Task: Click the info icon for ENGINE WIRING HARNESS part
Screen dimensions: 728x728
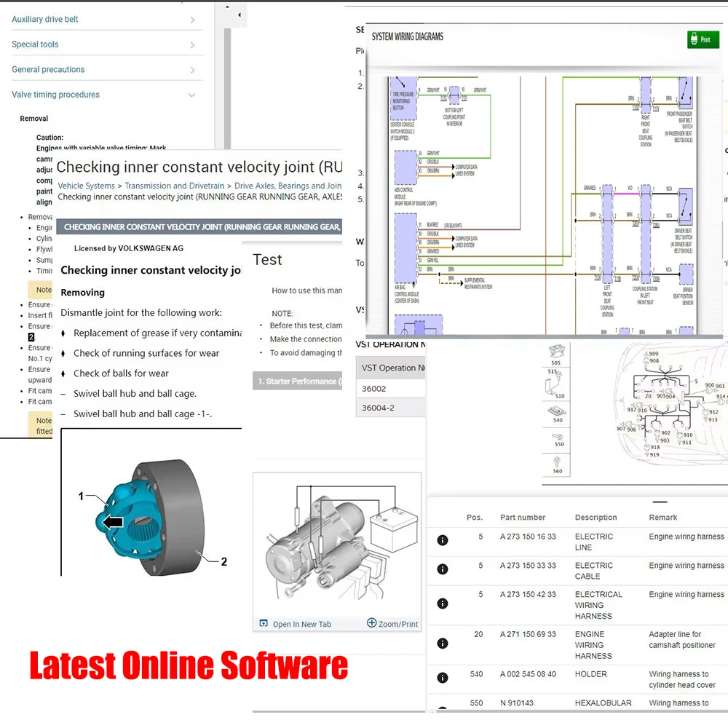Action: click(442, 643)
